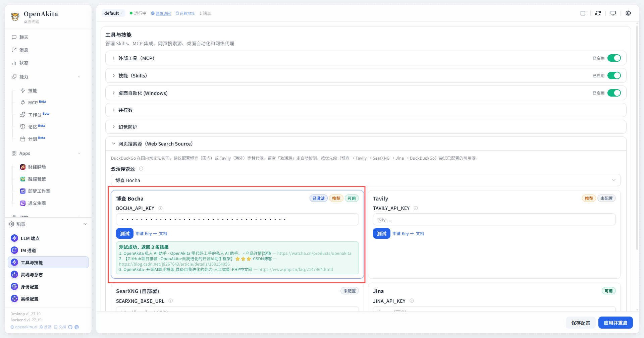Click the Gitee icon in sidebar footer

click(x=77, y=327)
